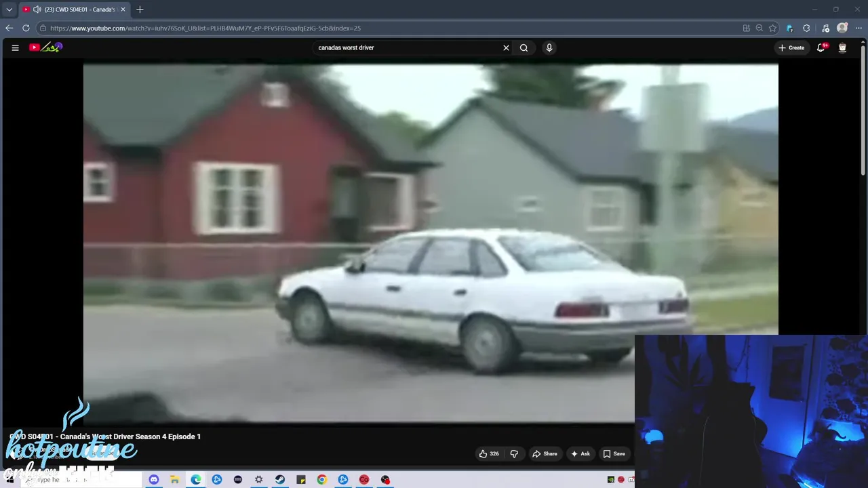Open browser profile picture
868x488 pixels.
842,28
